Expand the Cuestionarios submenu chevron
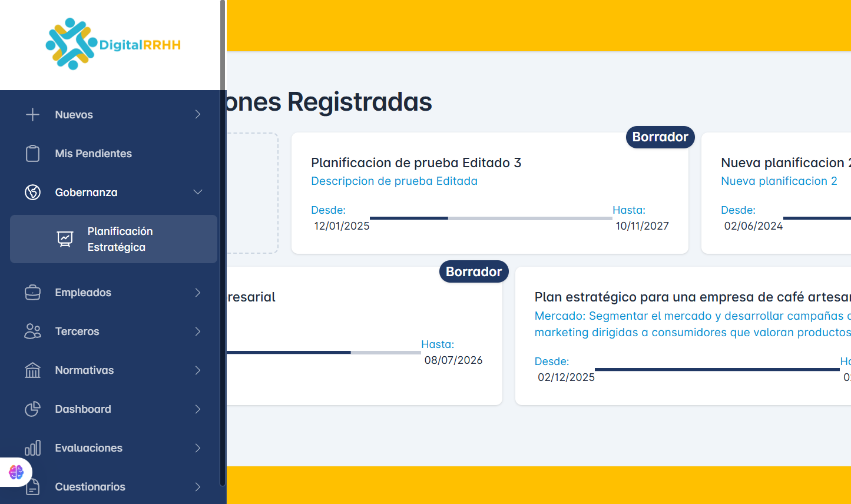 click(x=198, y=487)
